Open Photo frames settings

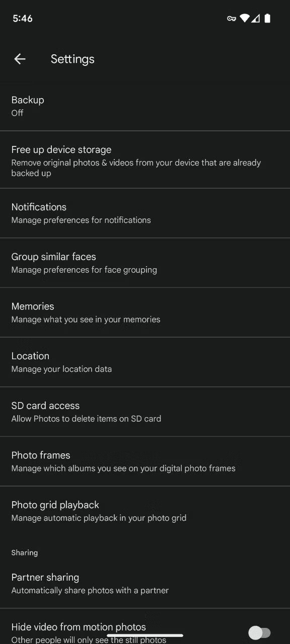145,461
